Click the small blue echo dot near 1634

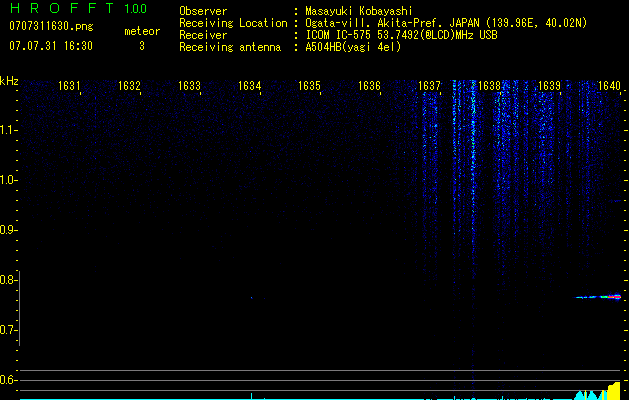252,298
